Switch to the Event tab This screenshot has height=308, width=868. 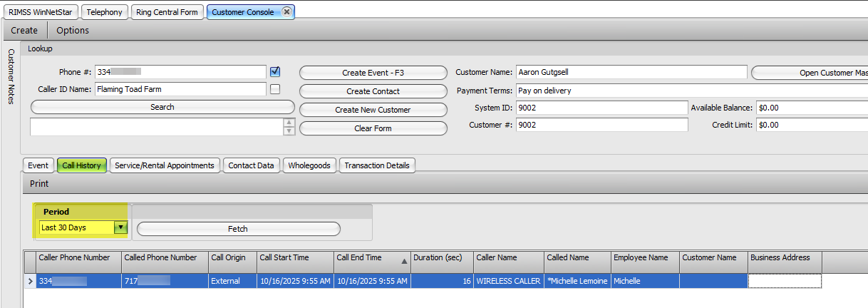point(38,165)
